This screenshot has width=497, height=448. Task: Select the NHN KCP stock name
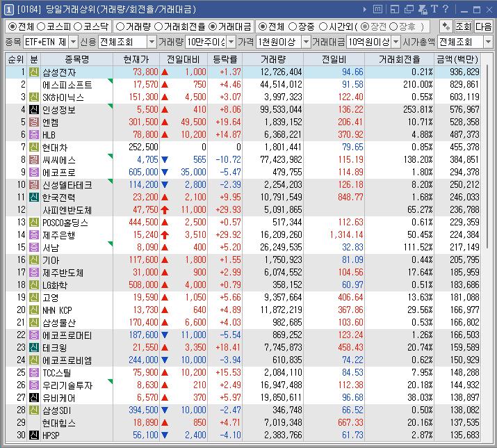pos(57,310)
